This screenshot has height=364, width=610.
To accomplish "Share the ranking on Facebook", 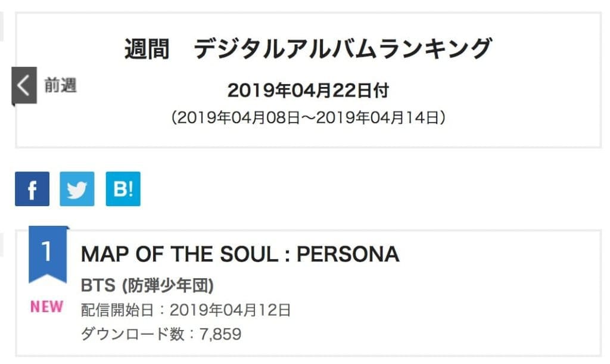I will (32, 189).
